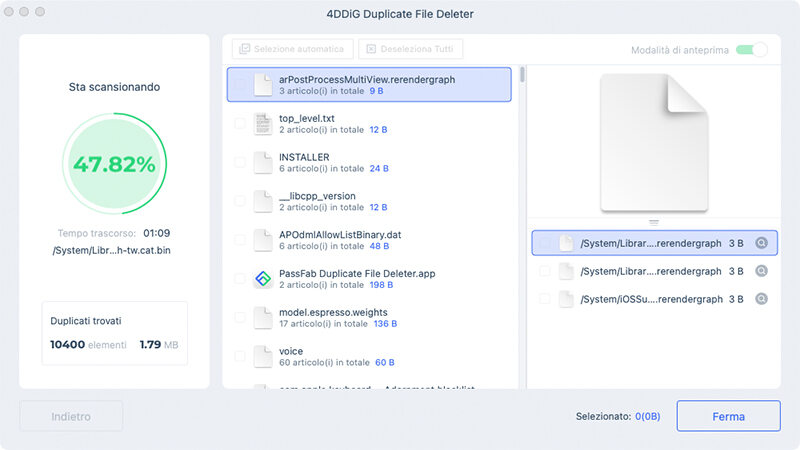Click the top_level.txt text file icon

click(262, 124)
